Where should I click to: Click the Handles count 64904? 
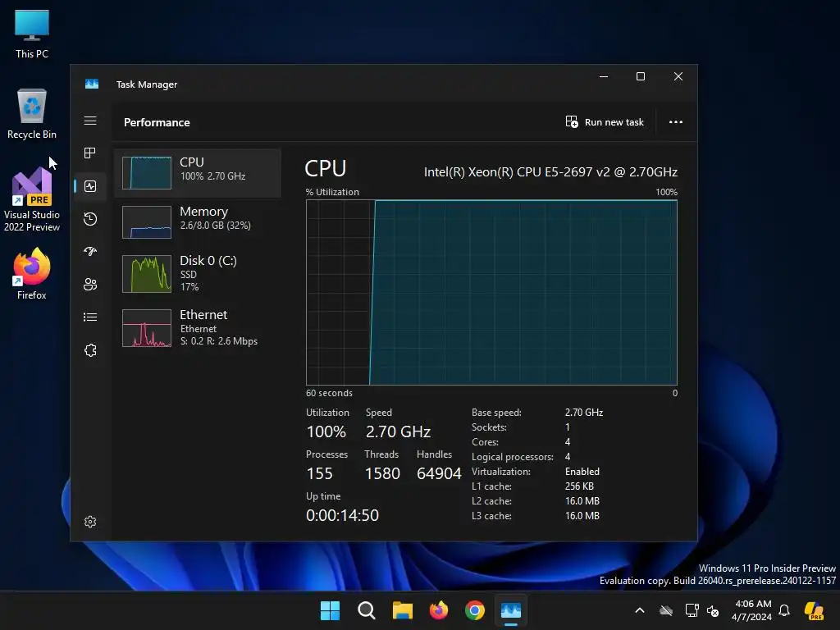pyautogui.click(x=439, y=473)
